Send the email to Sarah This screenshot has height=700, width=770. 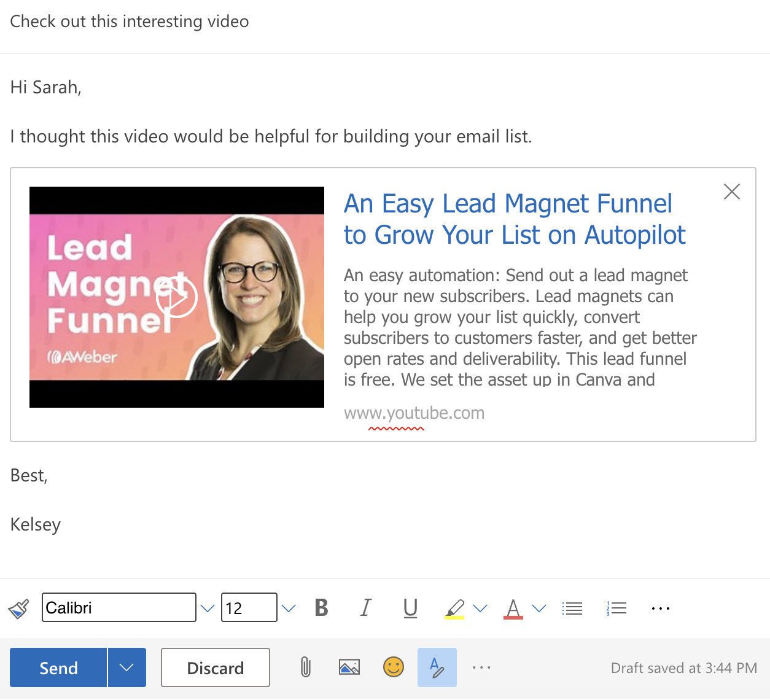coord(58,667)
